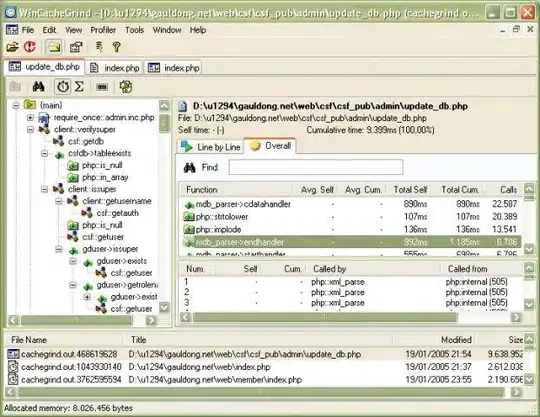Click the function list scroll down arrow
The height and width of the screenshot is (417, 540).
coord(529,249)
